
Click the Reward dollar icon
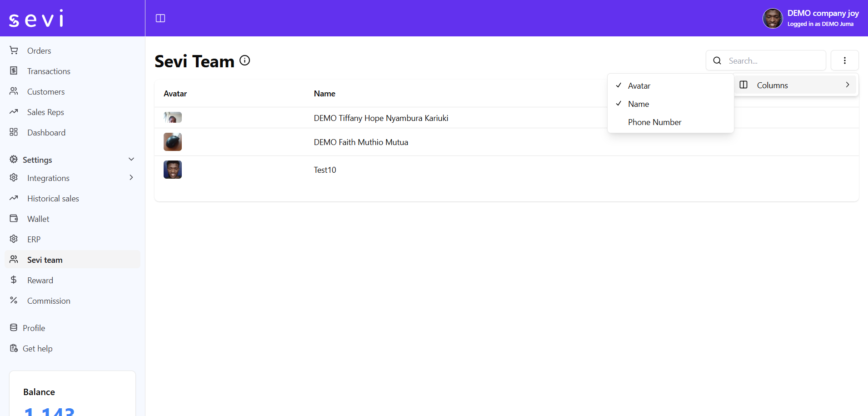(14, 280)
